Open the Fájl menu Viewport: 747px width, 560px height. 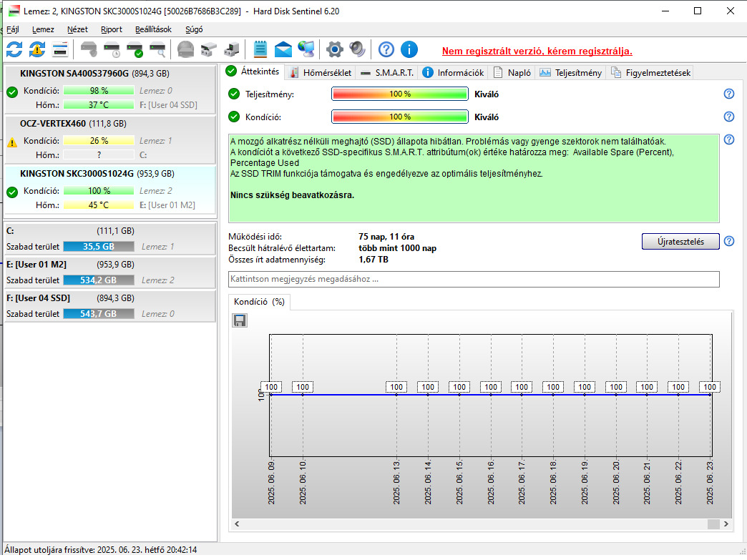13,29
